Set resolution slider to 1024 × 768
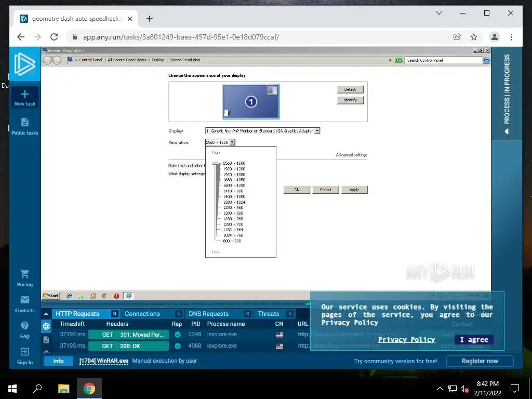The height and width of the screenshot is (399, 532). pyautogui.click(x=233, y=235)
